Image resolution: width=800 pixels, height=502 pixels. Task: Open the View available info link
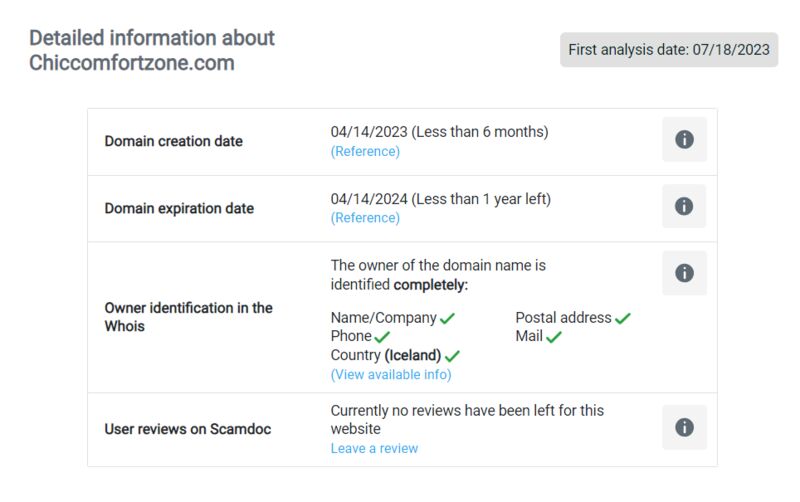pyautogui.click(x=391, y=374)
